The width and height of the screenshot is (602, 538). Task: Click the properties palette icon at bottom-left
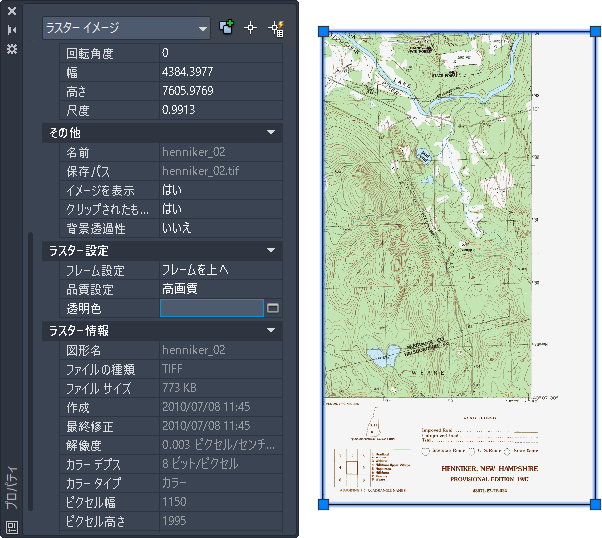12,527
